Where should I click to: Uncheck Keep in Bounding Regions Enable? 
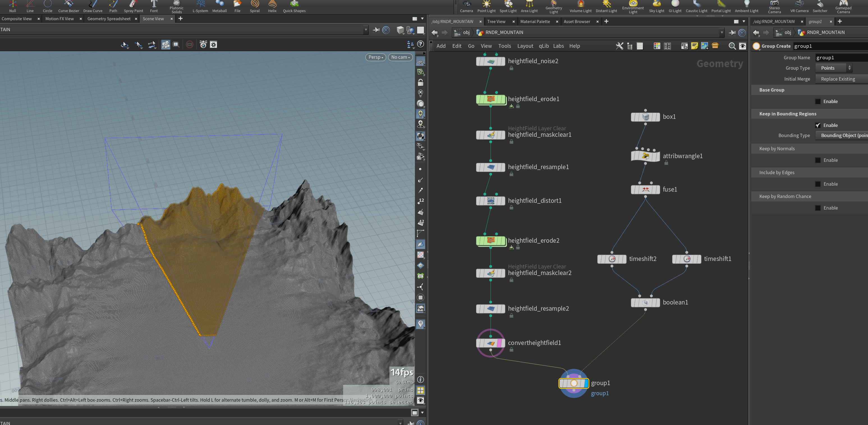click(818, 125)
